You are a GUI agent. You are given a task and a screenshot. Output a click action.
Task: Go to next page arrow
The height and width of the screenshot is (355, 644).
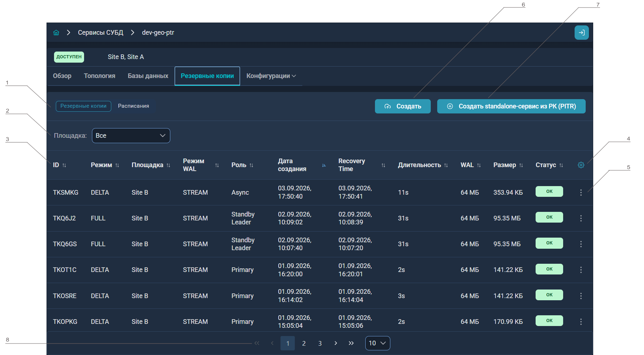tap(336, 343)
